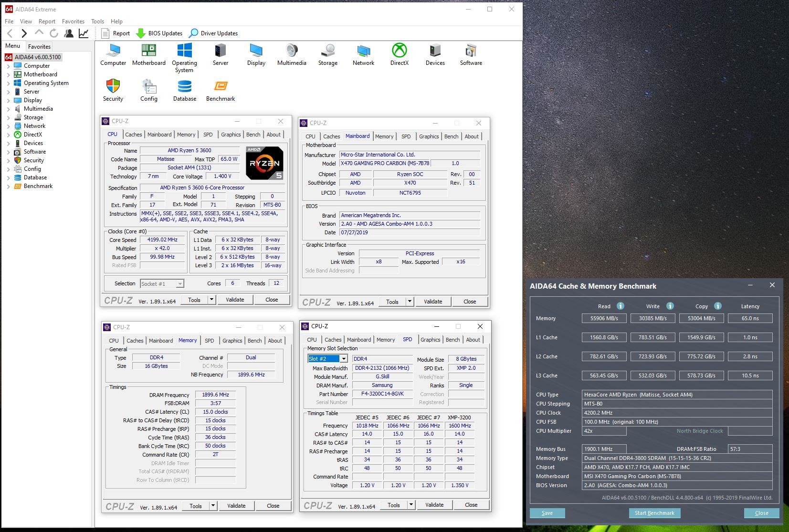This screenshot has height=532, width=789.
Task: Click the Driver Updates toolbar button
Action: 213,33
